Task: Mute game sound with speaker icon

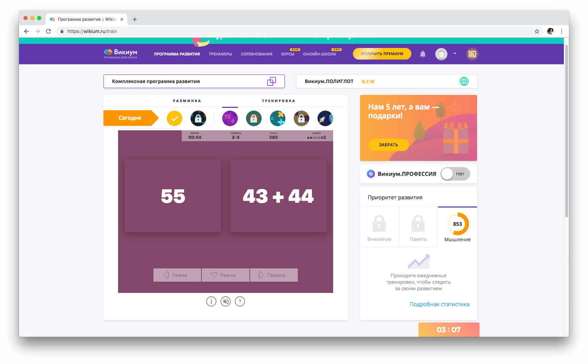Action: point(226,301)
